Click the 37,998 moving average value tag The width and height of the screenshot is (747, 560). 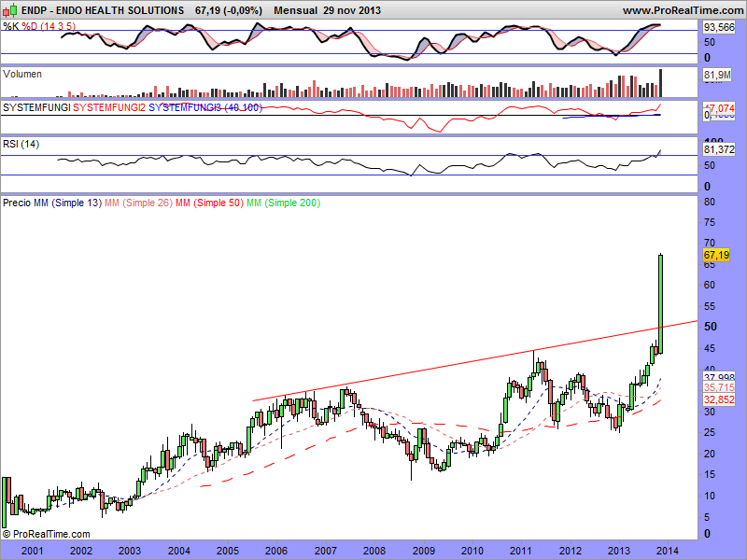[x=719, y=377]
